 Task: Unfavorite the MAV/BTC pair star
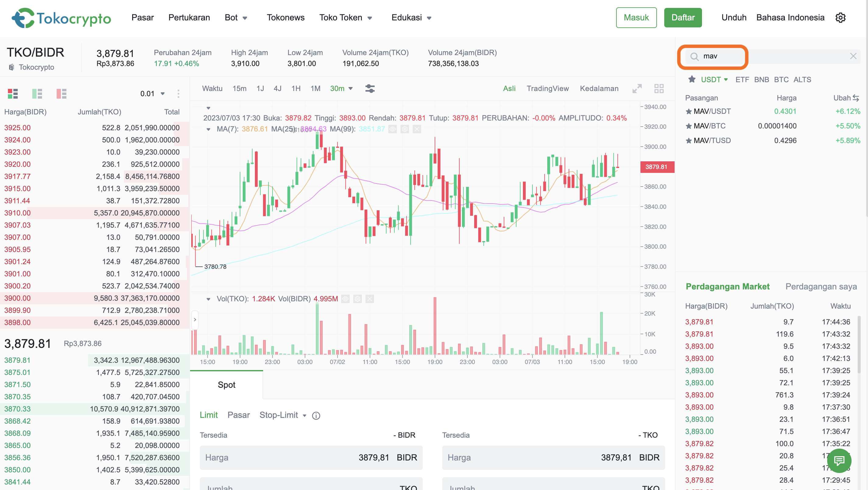[x=688, y=126]
